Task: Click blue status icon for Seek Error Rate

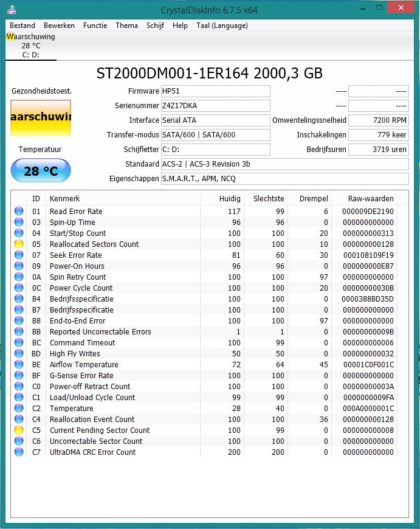Action: (x=19, y=255)
